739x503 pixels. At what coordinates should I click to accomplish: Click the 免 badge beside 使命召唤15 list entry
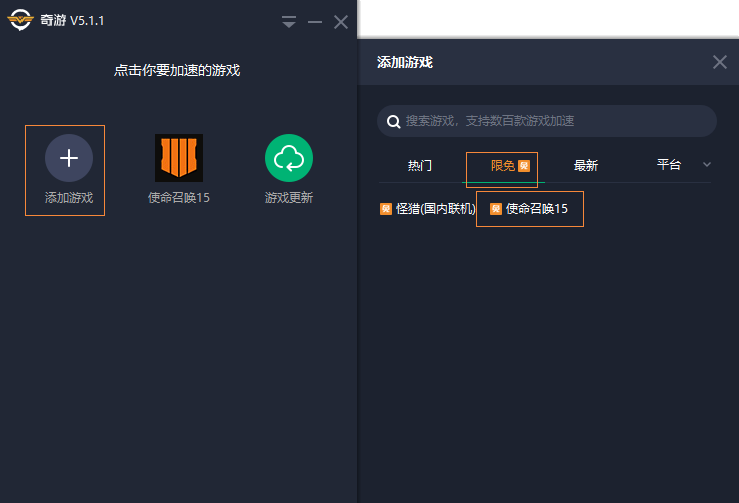coord(495,209)
